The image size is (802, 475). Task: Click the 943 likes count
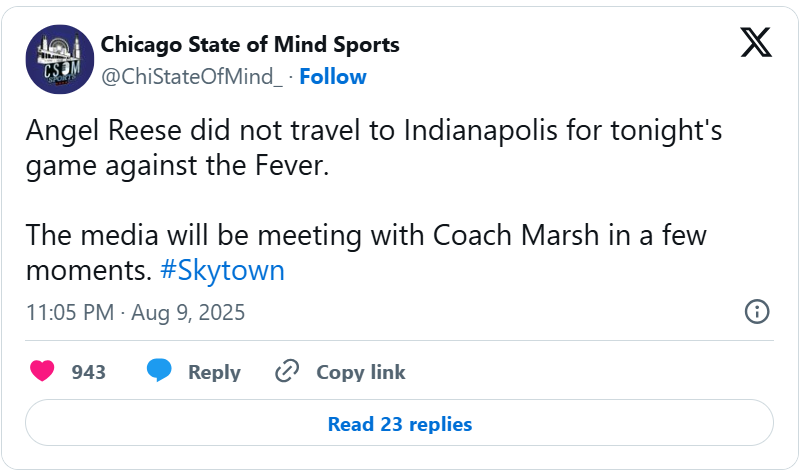tap(88, 372)
